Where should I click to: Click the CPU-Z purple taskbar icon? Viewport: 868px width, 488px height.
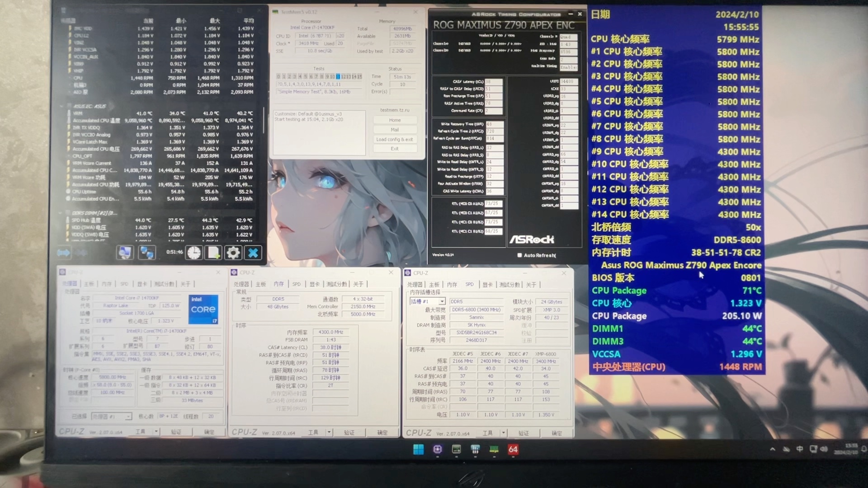tap(437, 449)
